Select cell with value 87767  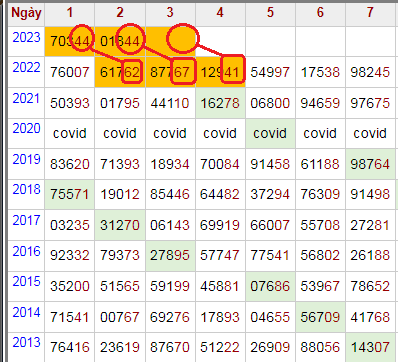click(x=170, y=72)
